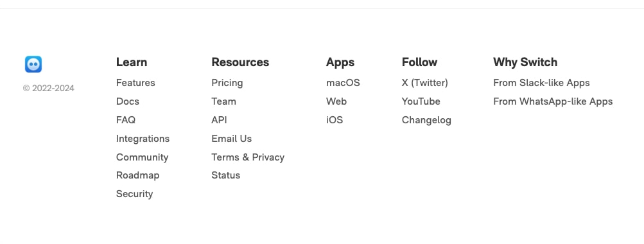Open the Docs page link
The width and height of the screenshot is (644, 244).
[x=128, y=101]
